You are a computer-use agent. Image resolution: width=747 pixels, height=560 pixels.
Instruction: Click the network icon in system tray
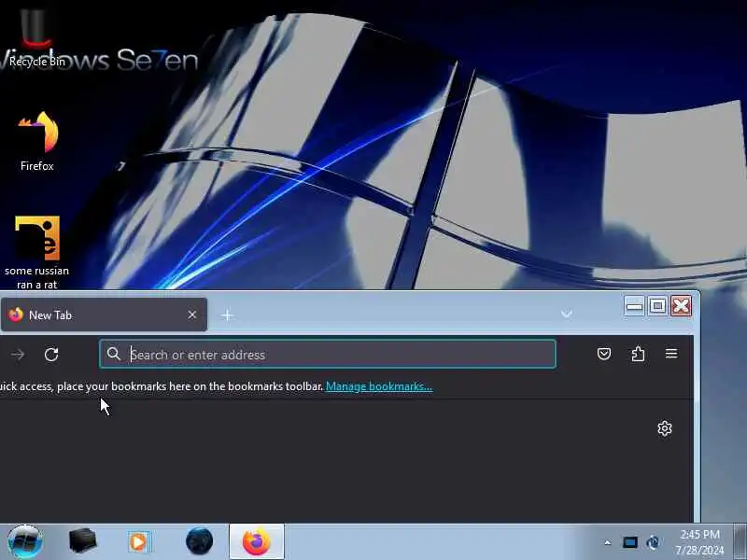(653, 542)
